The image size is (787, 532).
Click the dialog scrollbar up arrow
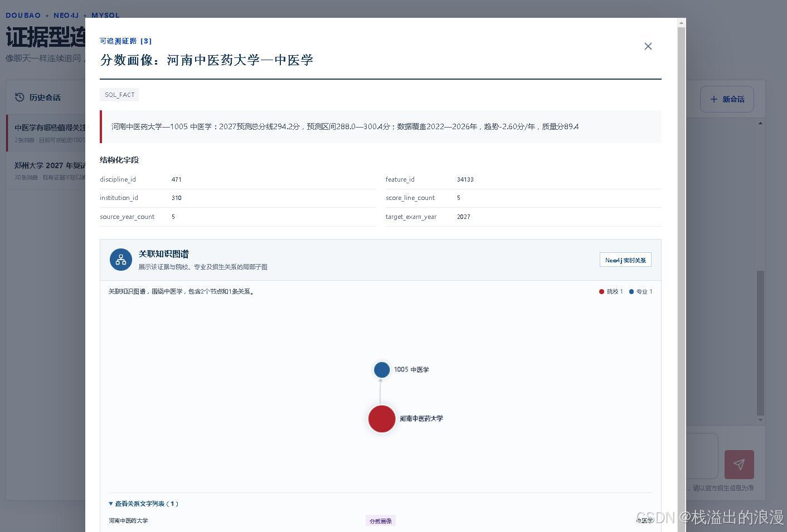pyautogui.click(x=681, y=23)
